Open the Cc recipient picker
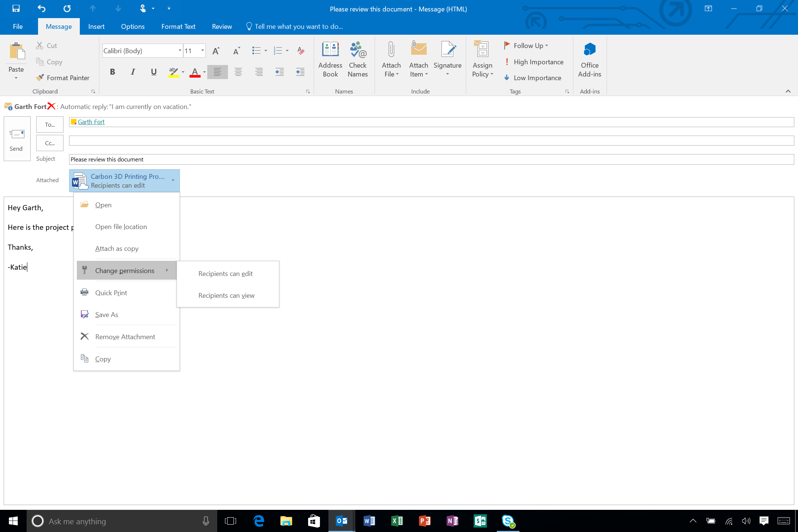The image size is (798, 532). [50, 143]
